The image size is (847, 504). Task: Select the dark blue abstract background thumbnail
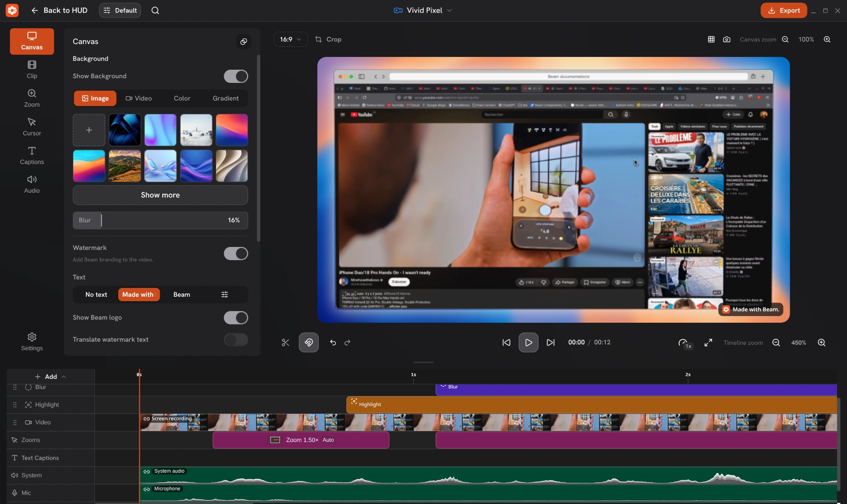click(125, 130)
